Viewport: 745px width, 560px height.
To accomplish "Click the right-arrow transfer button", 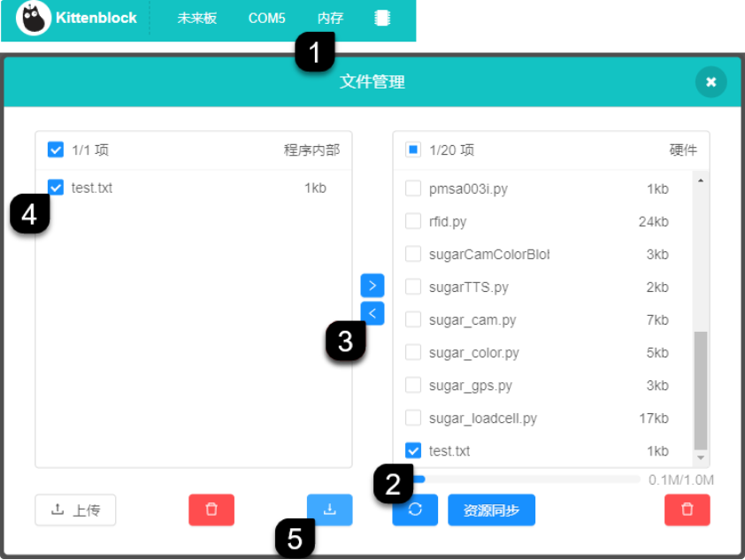I will (x=372, y=286).
